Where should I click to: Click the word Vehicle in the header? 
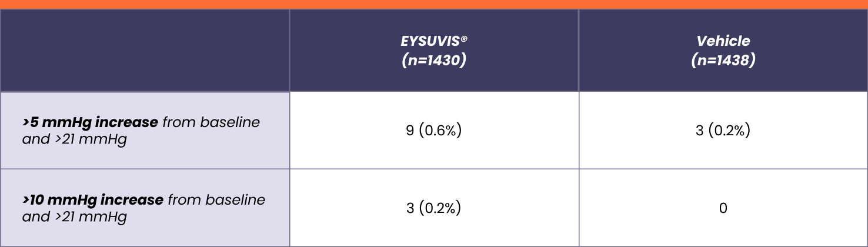[x=723, y=41]
